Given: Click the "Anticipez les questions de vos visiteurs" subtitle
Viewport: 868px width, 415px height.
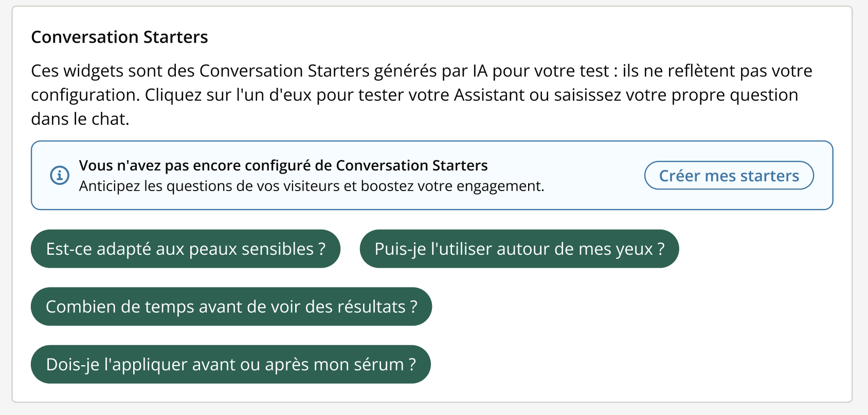Looking at the screenshot, I should point(311,186).
